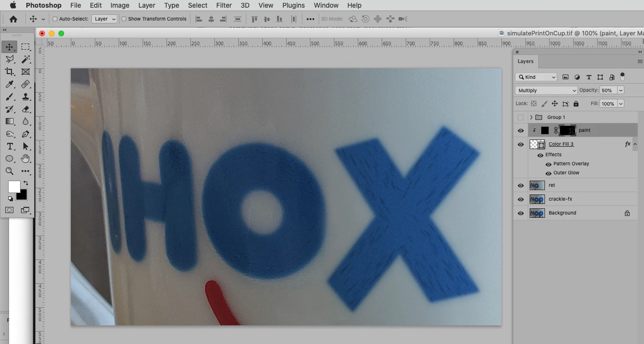This screenshot has width=644, height=344.
Task: Check Show Transform Controls
Action: 124,19
